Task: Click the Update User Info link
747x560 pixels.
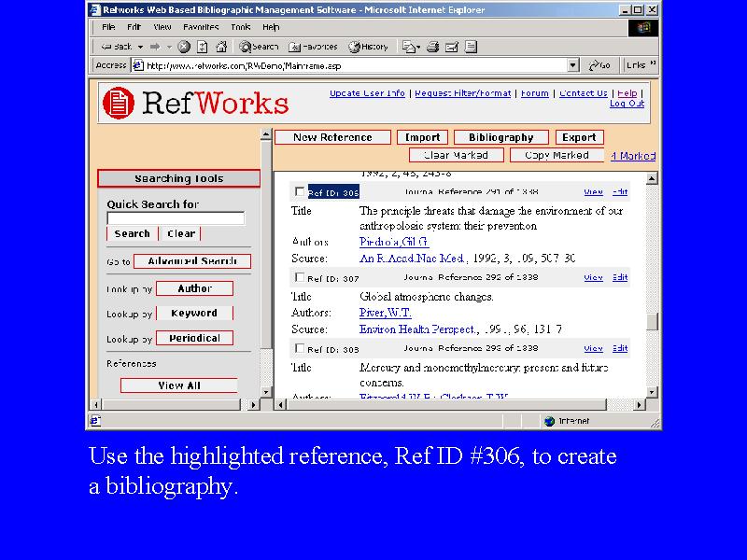Action: pos(367,93)
